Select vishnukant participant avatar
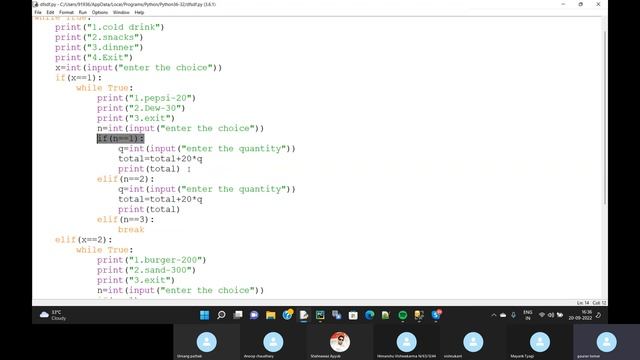This screenshot has height=360, width=640. click(473, 342)
